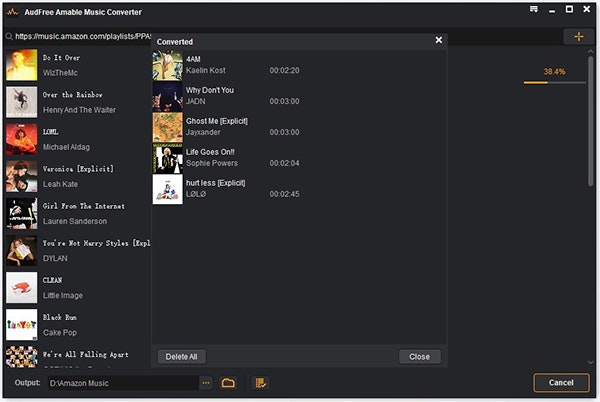
Task: Click the search magnifier icon
Action: (9, 36)
